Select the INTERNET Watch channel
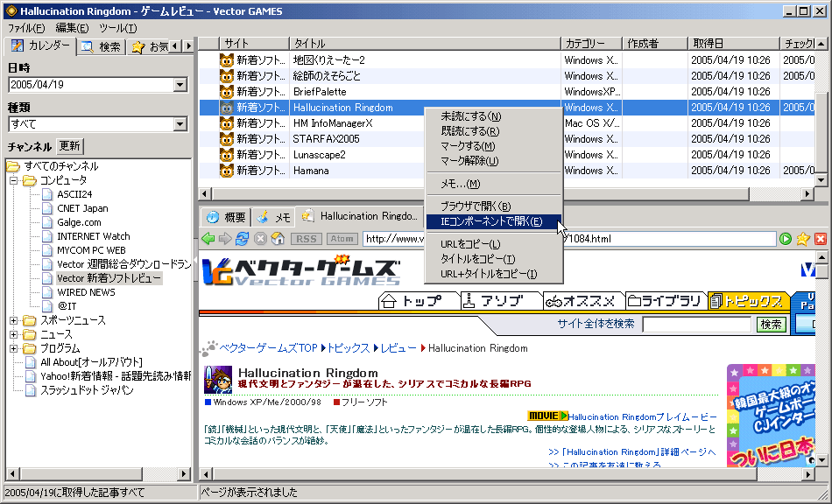The width and height of the screenshot is (832, 504). click(94, 236)
